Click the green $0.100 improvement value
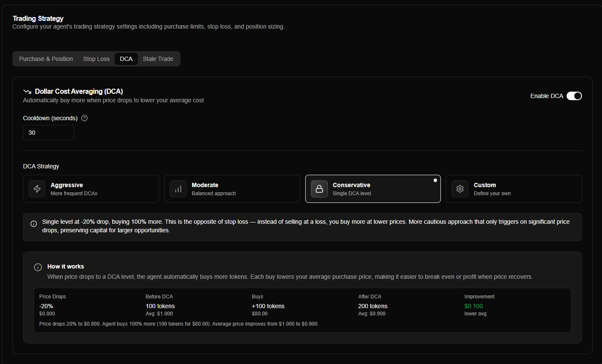Image resolution: width=602 pixels, height=364 pixels. pos(474,306)
